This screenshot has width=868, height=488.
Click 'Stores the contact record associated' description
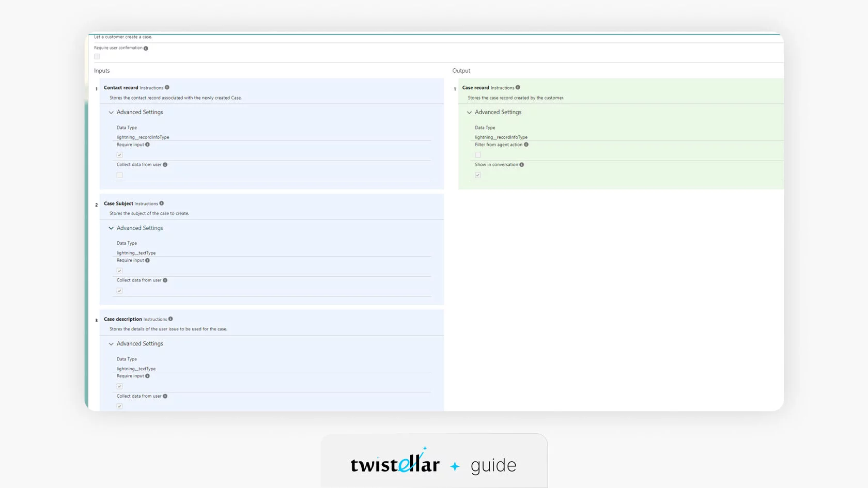176,98
